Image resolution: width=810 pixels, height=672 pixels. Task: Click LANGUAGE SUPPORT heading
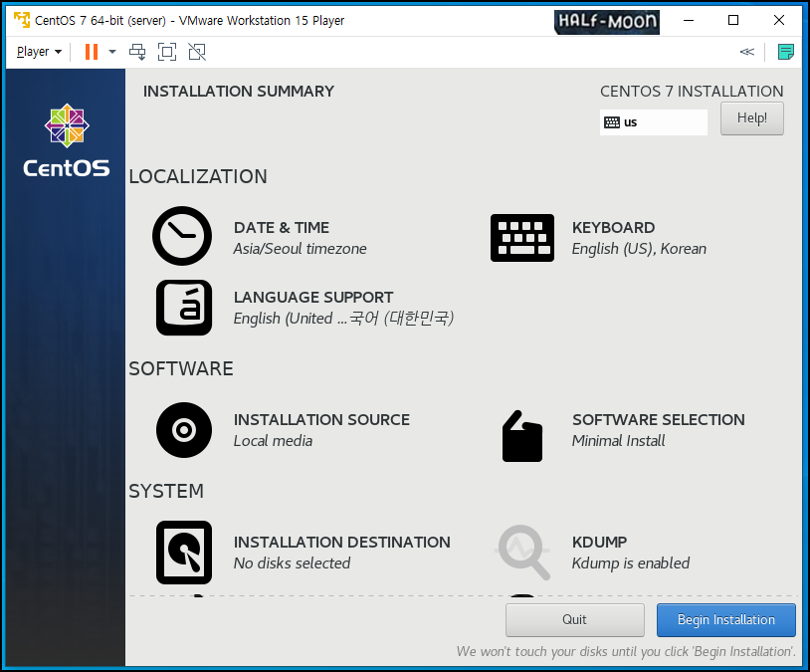[x=313, y=298]
